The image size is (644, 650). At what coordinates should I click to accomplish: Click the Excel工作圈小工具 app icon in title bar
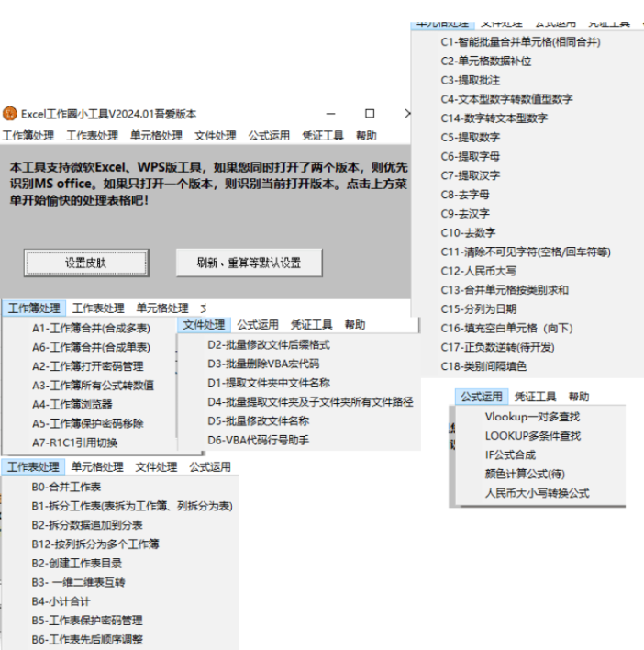pos(9,114)
